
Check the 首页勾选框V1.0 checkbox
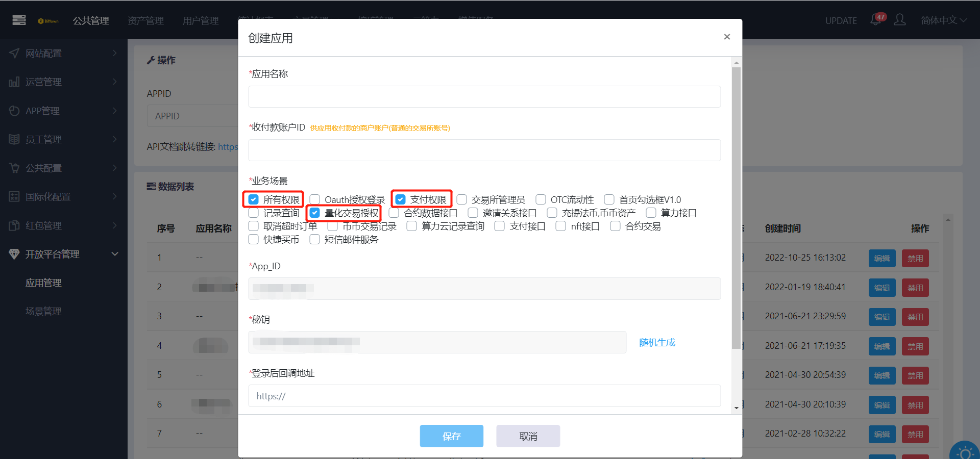(x=609, y=199)
